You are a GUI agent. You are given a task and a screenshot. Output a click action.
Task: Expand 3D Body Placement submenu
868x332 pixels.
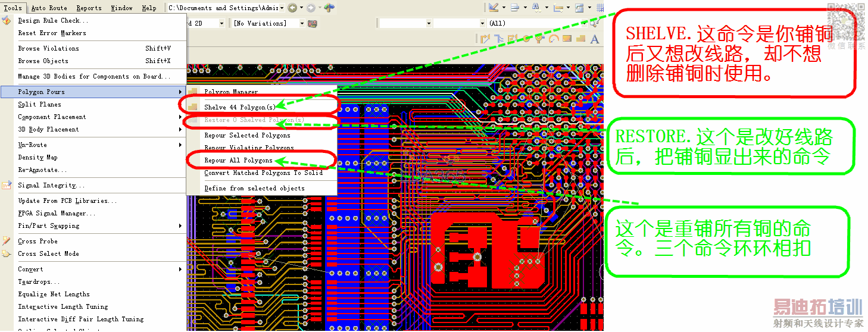(x=93, y=130)
